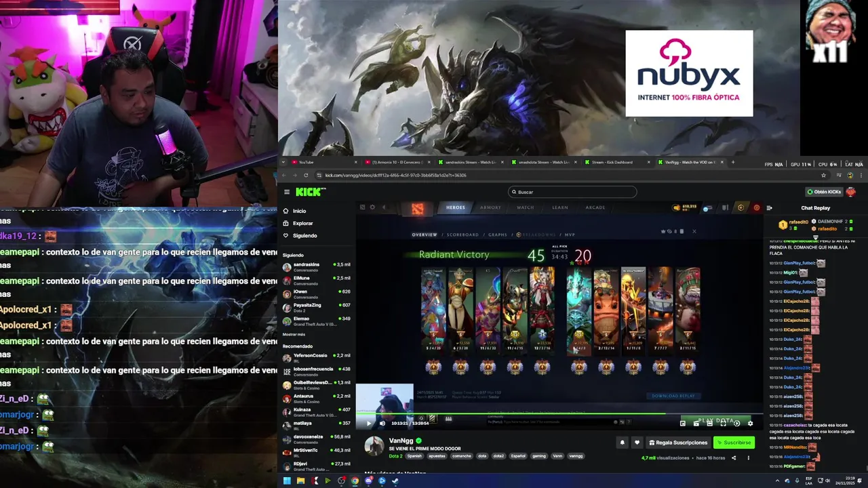Open the user profile avatar menu

coord(850,192)
